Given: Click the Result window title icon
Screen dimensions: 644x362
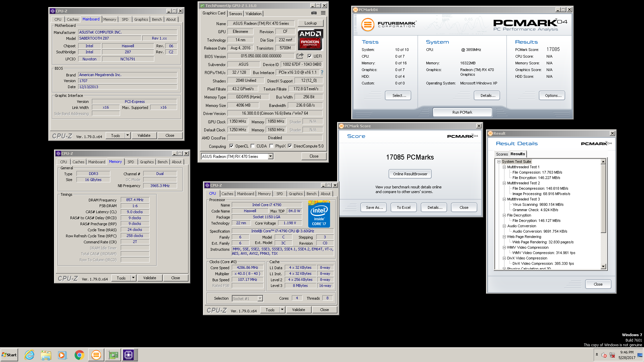Looking at the screenshot, I should (490, 133).
